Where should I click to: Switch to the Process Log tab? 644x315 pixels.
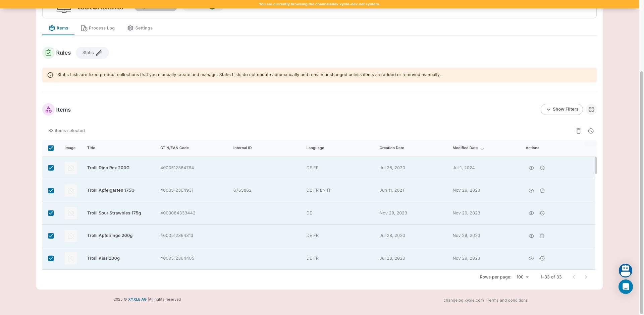tap(98, 28)
